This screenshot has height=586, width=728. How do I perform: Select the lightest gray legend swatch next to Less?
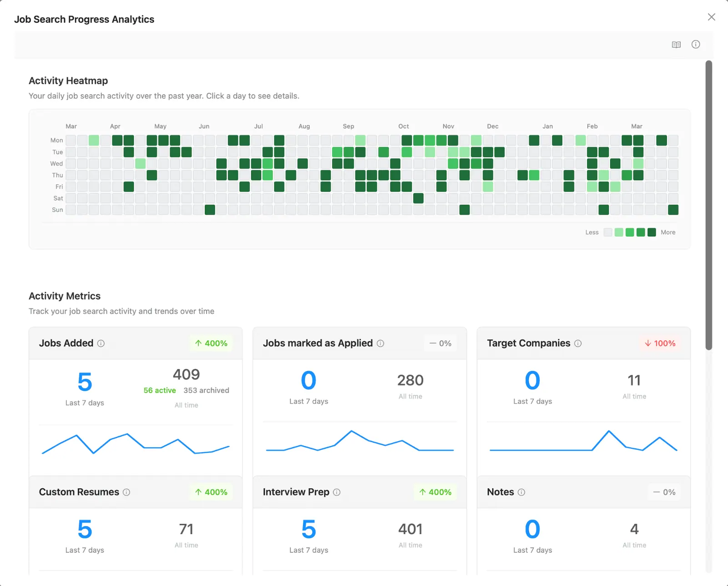coord(608,232)
